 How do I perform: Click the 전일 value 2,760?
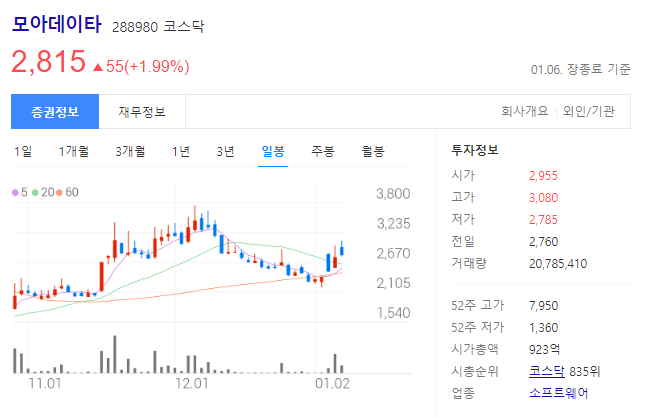tap(543, 242)
